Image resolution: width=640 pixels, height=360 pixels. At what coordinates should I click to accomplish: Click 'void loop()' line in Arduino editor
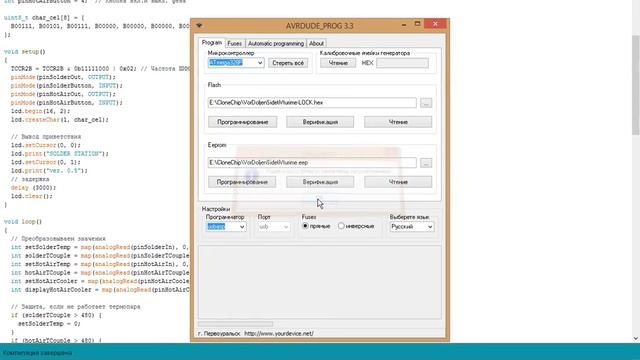[23, 222]
